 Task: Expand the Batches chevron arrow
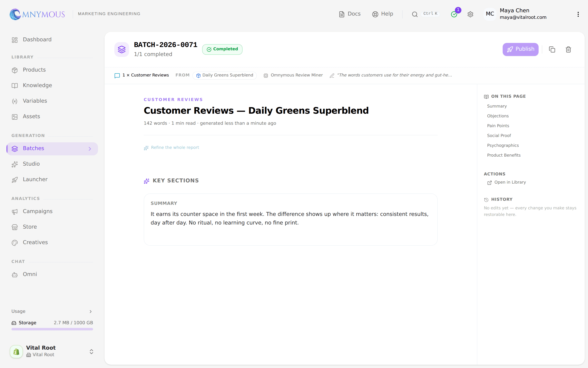point(90,149)
